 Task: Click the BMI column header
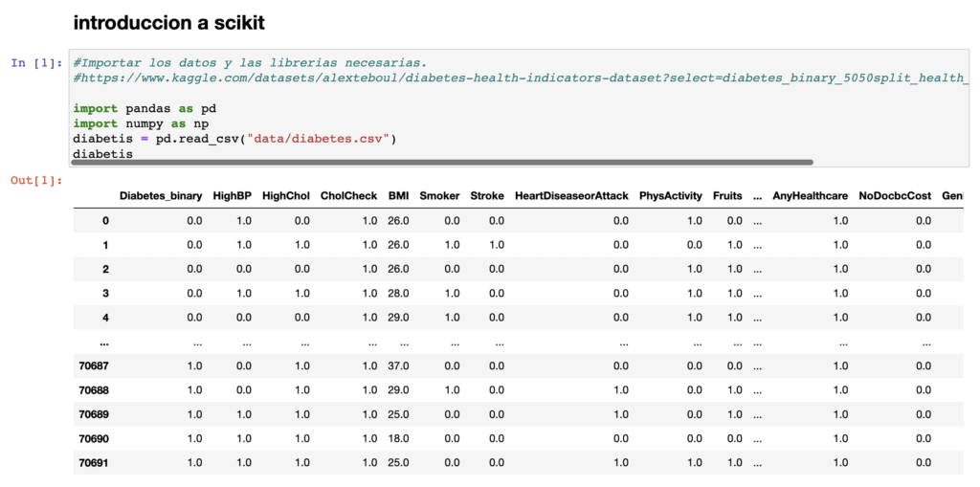(x=398, y=196)
